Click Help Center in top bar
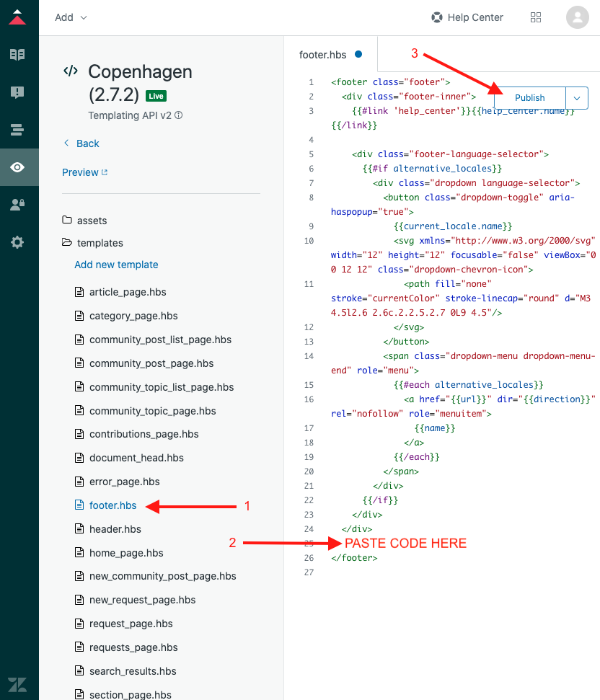600x700 pixels. click(467, 17)
